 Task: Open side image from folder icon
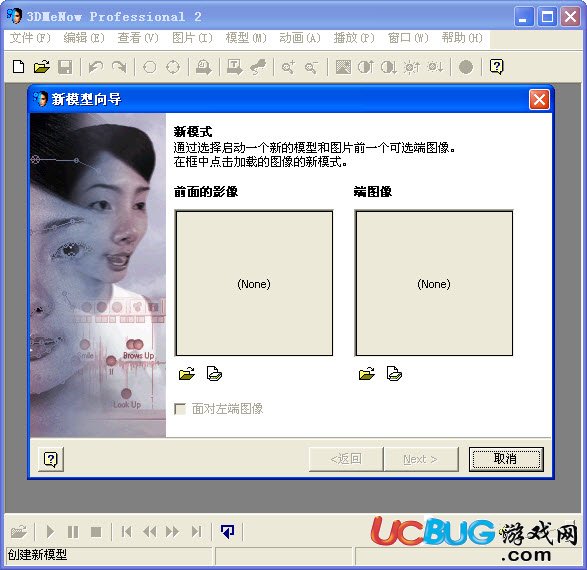tap(367, 374)
